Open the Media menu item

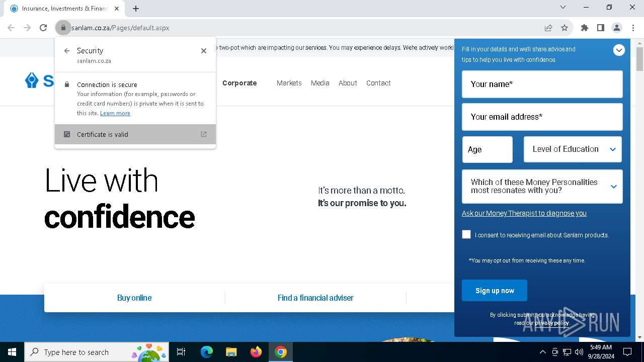[x=320, y=83]
